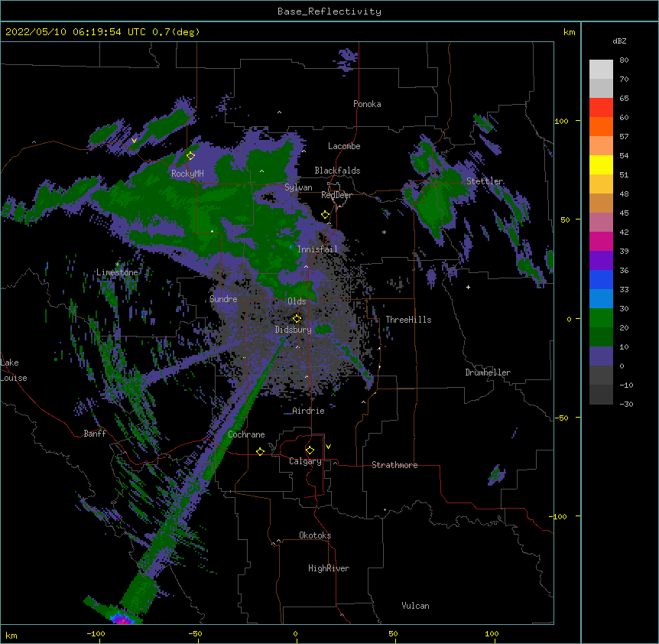This screenshot has width=659, height=644.
Task: Click the Cochrane label
Action: pos(246,434)
